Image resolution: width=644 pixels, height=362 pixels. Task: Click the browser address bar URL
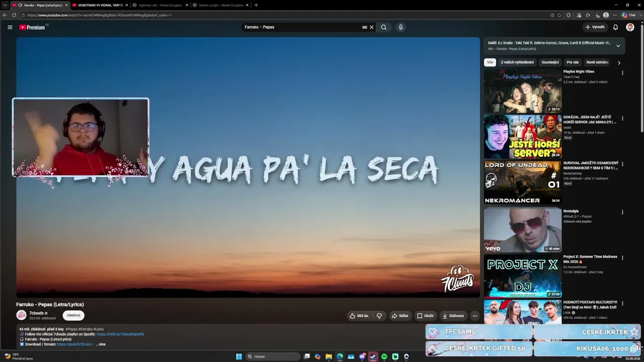[x=99, y=15]
